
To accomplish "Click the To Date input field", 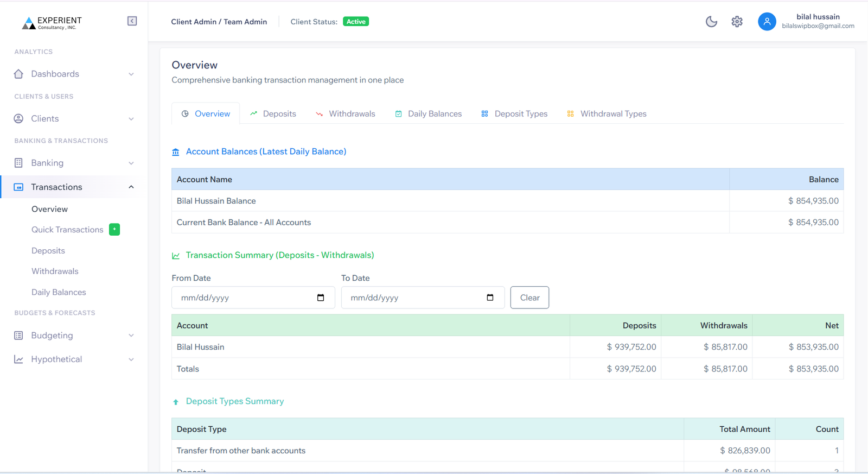I will coord(423,298).
